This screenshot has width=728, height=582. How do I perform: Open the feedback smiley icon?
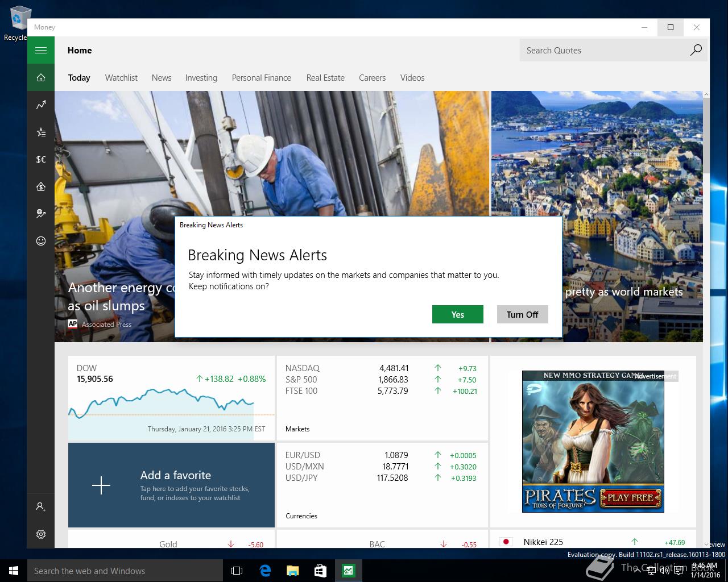click(41, 241)
